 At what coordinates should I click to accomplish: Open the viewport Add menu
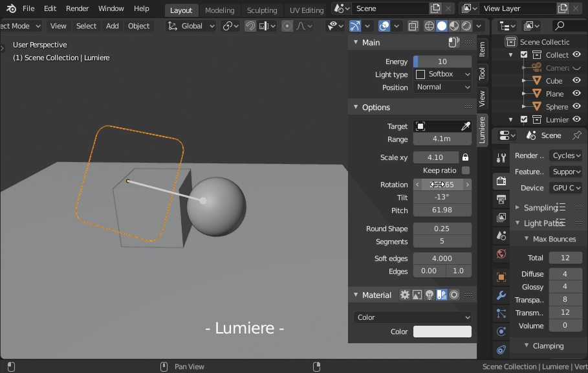(112, 26)
